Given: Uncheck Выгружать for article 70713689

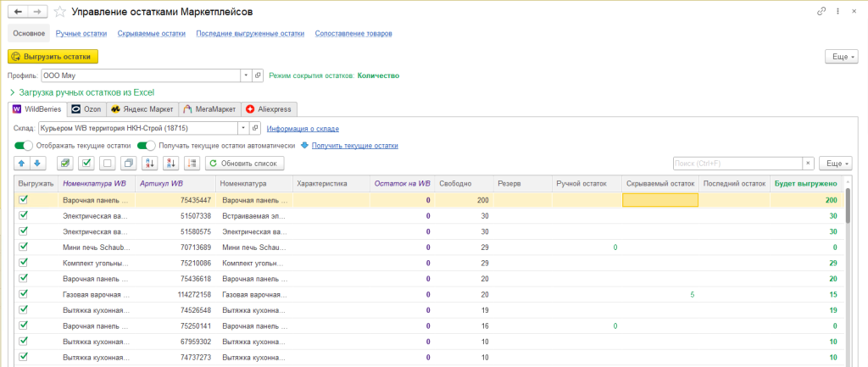Looking at the screenshot, I should [x=23, y=247].
